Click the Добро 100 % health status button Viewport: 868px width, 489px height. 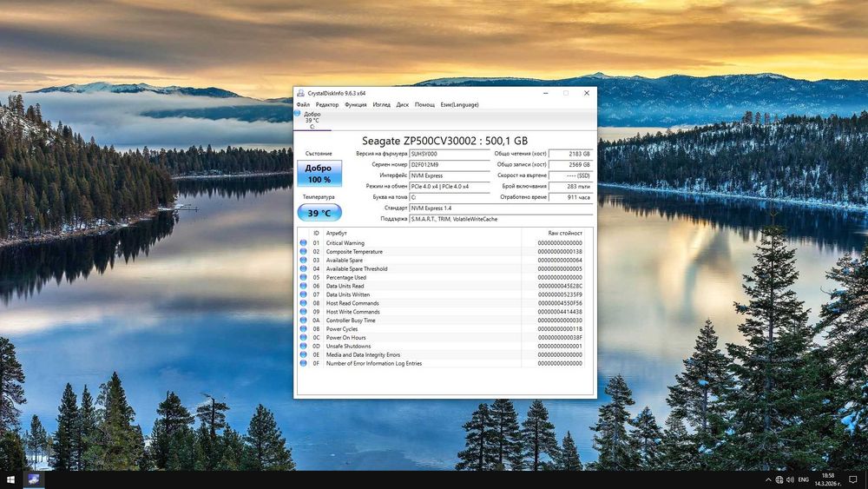pyautogui.click(x=319, y=174)
